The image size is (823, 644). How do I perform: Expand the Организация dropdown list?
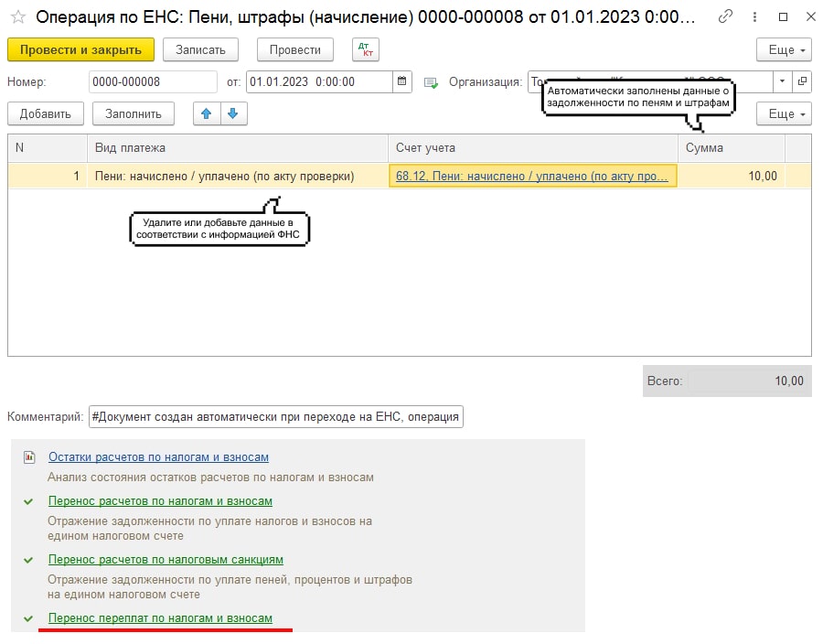tap(782, 81)
